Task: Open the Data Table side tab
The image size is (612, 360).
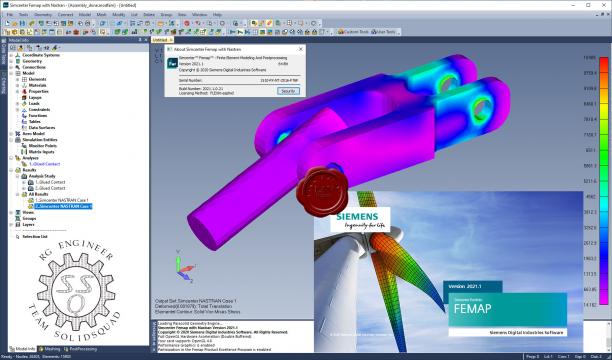Action: coord(4,52)
